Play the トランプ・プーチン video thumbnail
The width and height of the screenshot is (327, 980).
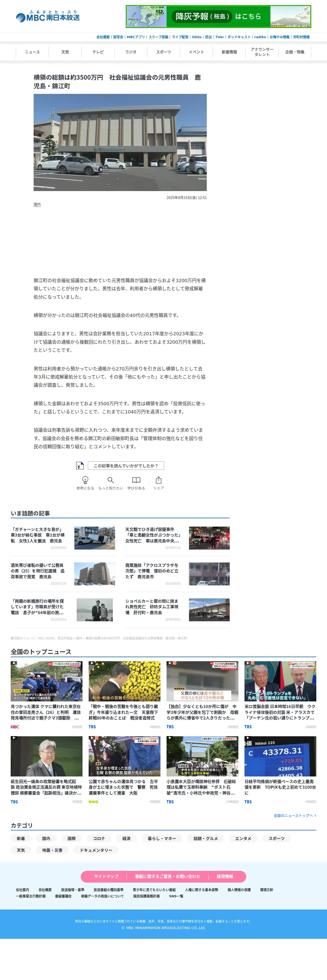coord(280,681)
